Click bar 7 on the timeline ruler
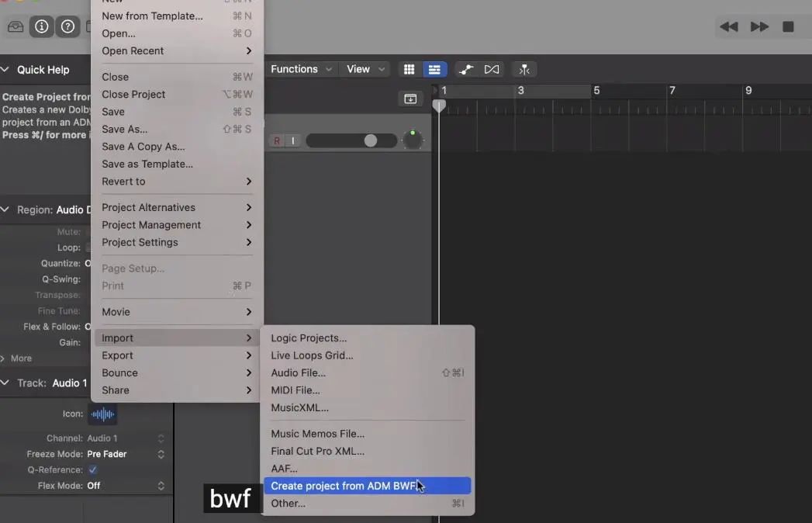This screenshot has width=812, height=523. click(x=672, y=91)
